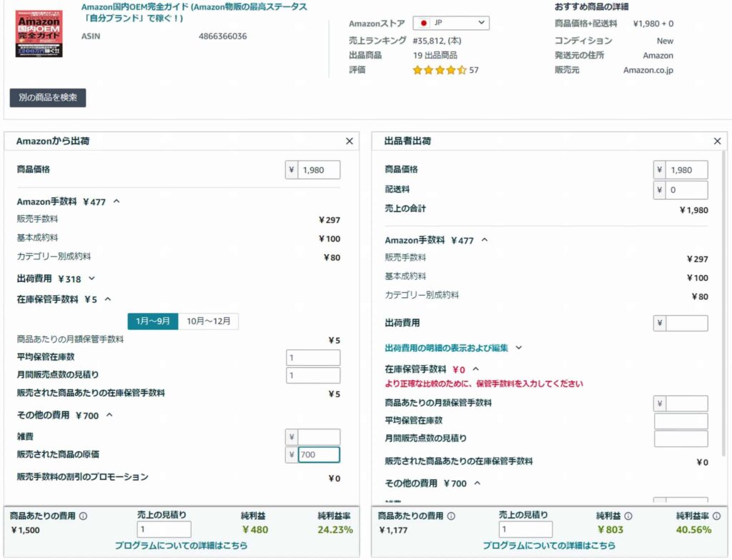Image resolution: width=732 pixels, height=560 pixels.
Task: Open the Amazon国内OEM完全ガイド product title link
Action: pyautogui.click(x=194, y=13)
